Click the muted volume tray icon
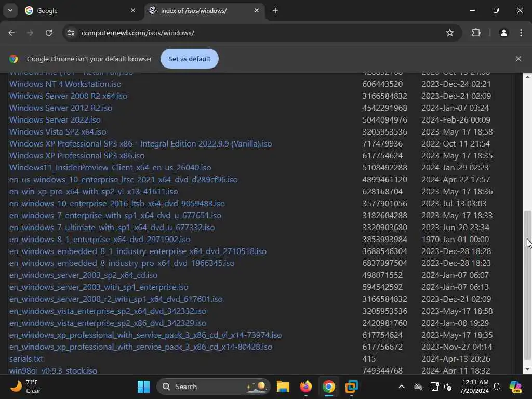Image resolution: width=532 pixels, height=399 pixels. click(448, 387)
